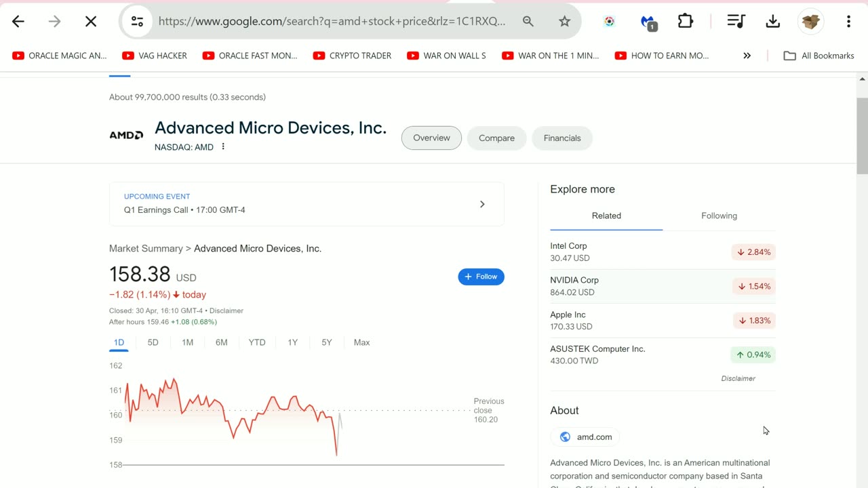Select the YTD chart range

point(257,342)
